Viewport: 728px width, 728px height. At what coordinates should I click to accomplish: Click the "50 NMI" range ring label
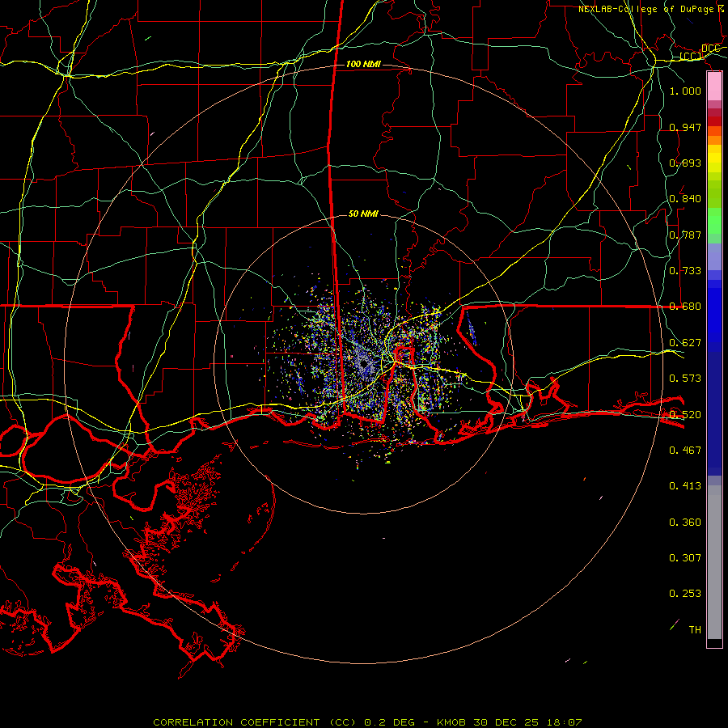click(x=363, y=214)
